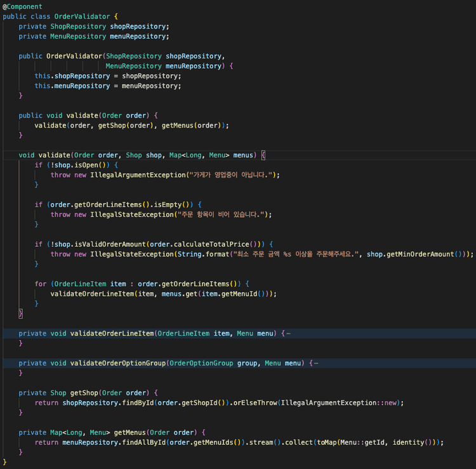Image resolution: width=476 pixels, height=469 pixels.
Task: Click the toMap call
Action: [x=326, y=442]
